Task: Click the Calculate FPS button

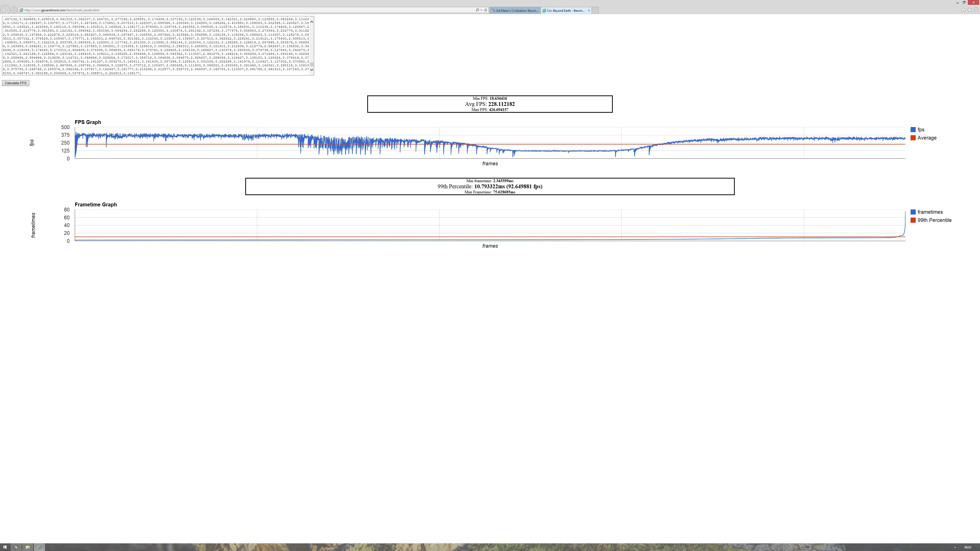Action: pos(16,83)
